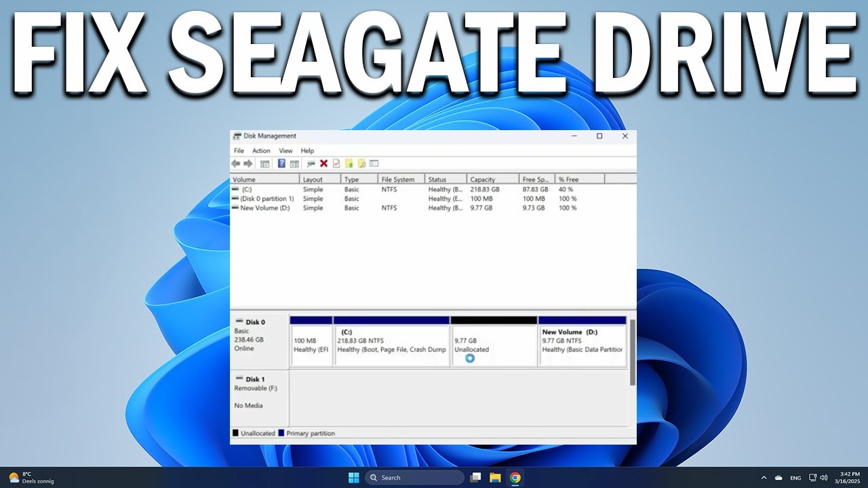Open the Action menu
The image size is (868, 488).
pyautogui.click(x=261, y=150)
